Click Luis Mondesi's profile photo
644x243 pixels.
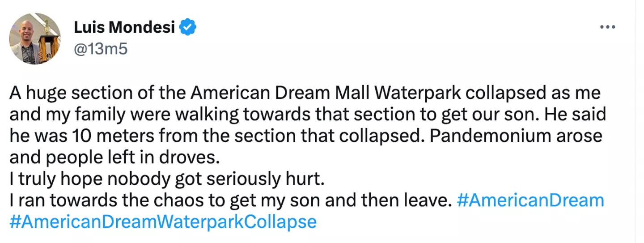pyautogui.click(x=34, y=39)
